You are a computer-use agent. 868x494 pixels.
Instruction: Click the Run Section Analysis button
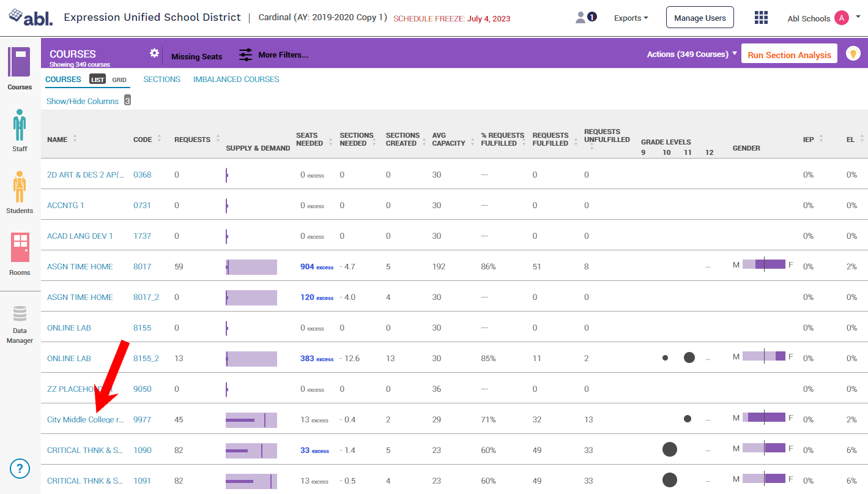tap(788, 54)
